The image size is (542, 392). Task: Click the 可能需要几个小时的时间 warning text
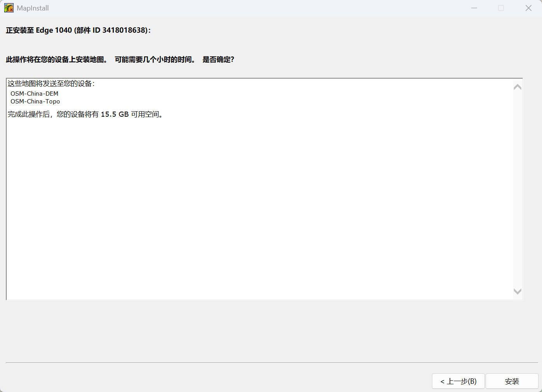tap(155, 59)
